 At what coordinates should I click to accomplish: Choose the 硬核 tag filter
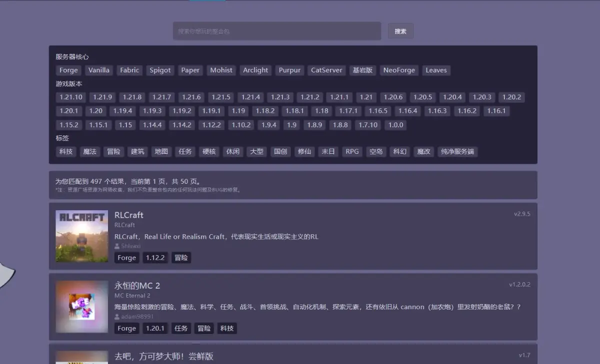(209, 151)
